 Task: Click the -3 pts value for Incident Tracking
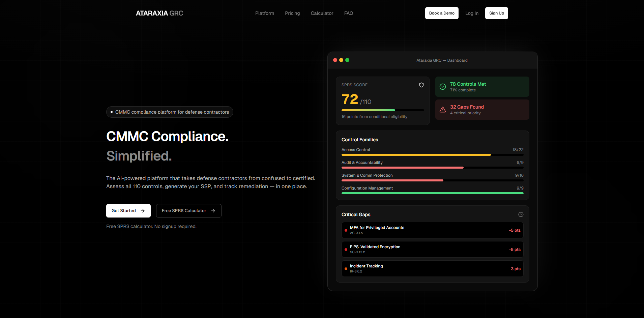[x=515, y=269]
